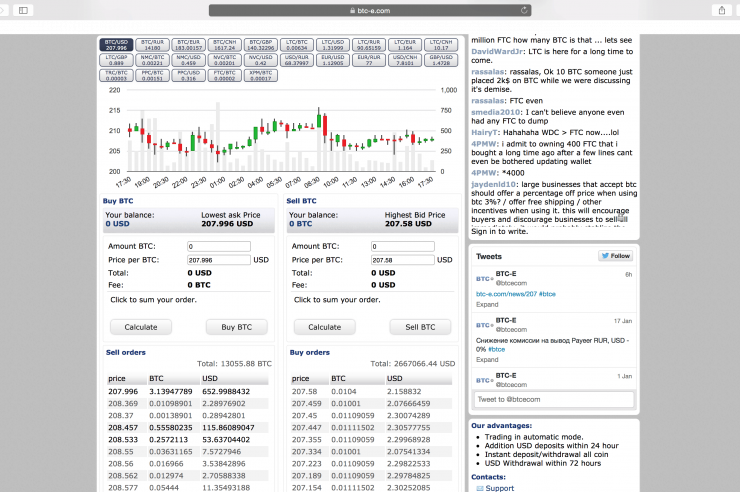Click chat username DavidWardJr
Image resolution: width=740 pixels, height=492 pixels.
click(x=497, y=51)
